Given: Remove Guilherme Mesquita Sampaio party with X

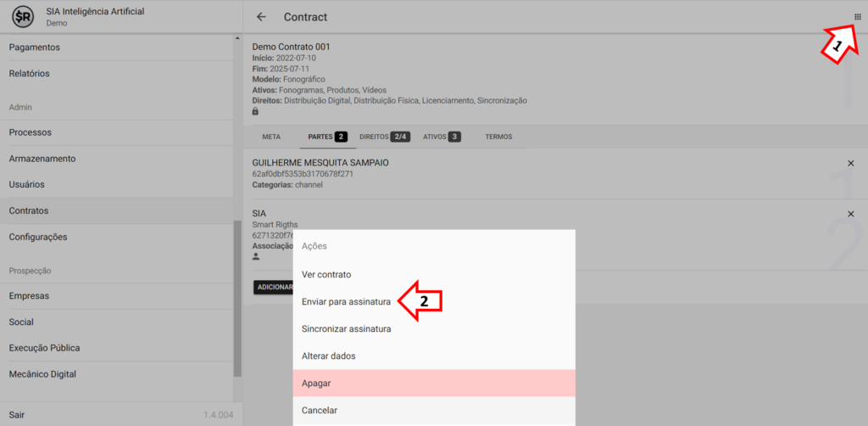Looking at the screenshot, I should coord(850,163).
